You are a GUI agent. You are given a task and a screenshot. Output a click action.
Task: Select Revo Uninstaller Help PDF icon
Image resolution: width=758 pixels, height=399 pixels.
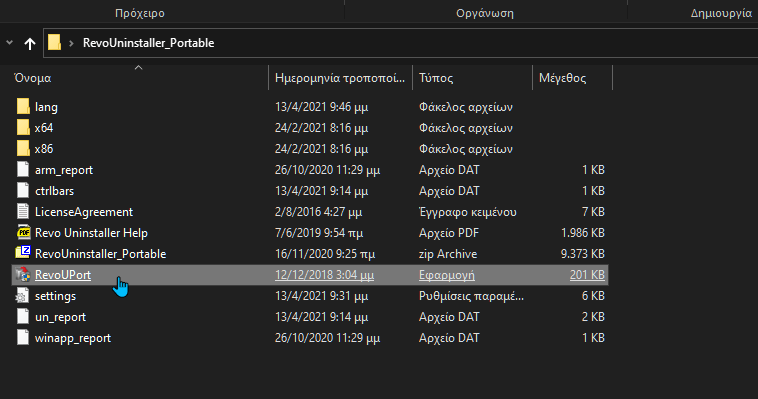23,233
